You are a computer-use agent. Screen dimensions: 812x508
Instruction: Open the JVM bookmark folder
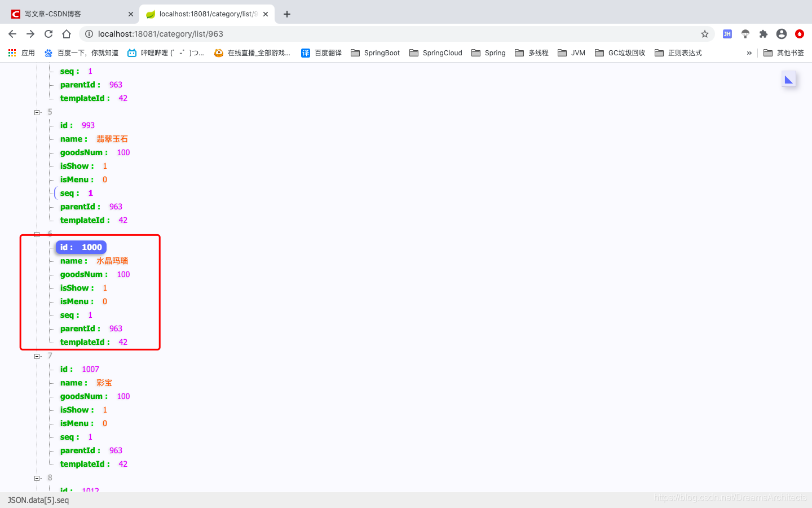(572, 52)
